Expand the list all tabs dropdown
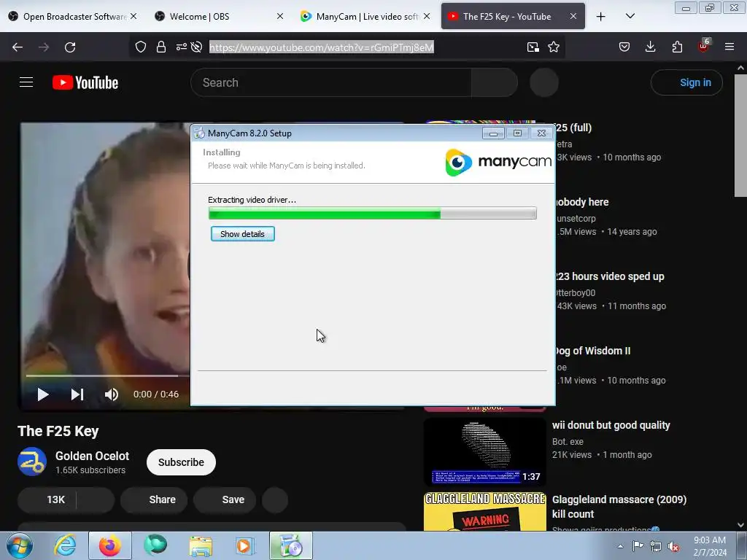The height and width of the screenshot is (560, 747). [x=630, y=17]
